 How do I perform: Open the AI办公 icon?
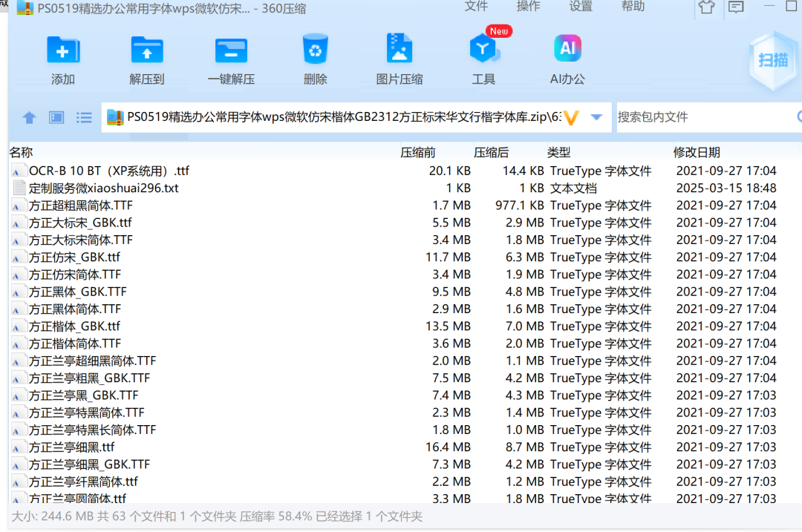pos(567,48)
